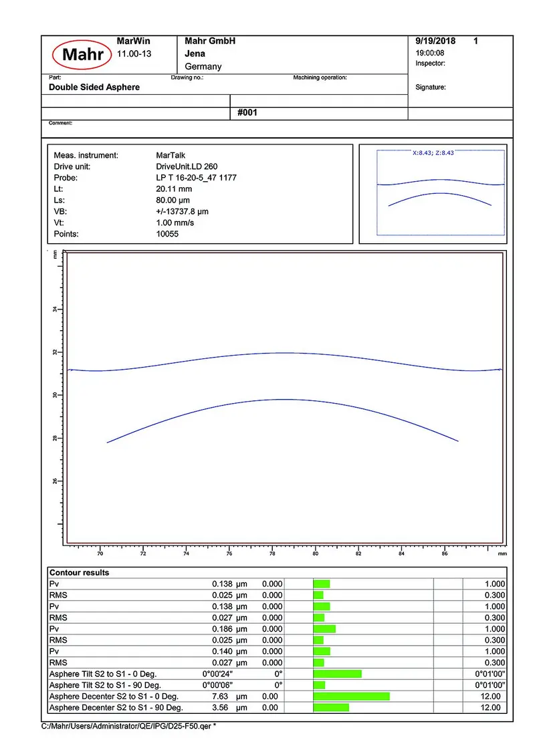535x756 pixels.
Task: Select the Double Sided Asphere part name
Action: (x=94, y=88)
